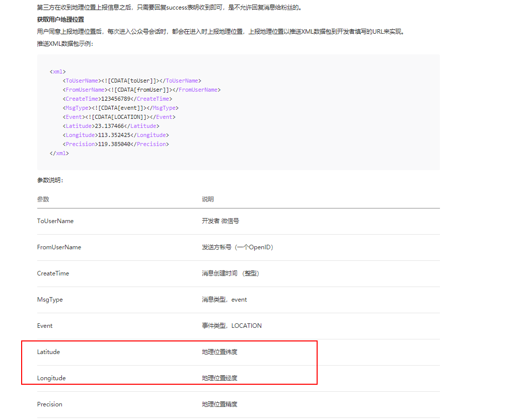The width and height of the screenshot is (523, 420).
Task: Click the 发送方帐号 (一个OpenID) cell
Action: tap(238, 247)
